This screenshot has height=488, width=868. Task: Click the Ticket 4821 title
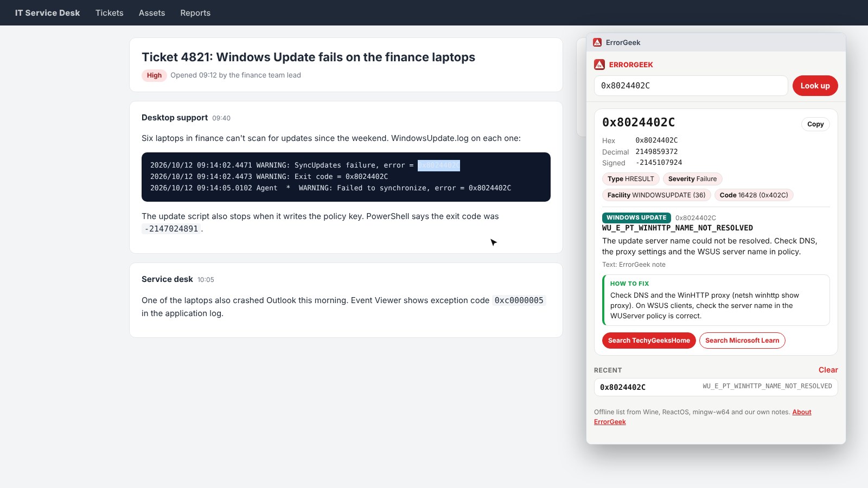coord(308,57)
